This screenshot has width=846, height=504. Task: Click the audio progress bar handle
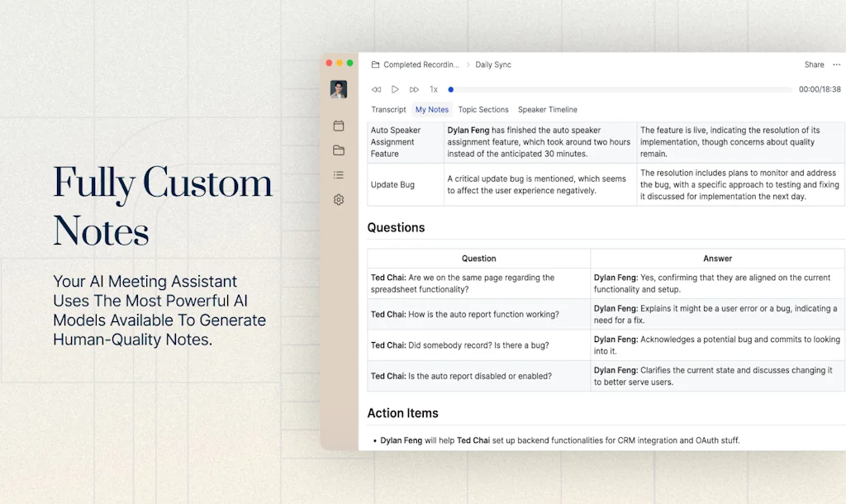[x=451, y=89]
